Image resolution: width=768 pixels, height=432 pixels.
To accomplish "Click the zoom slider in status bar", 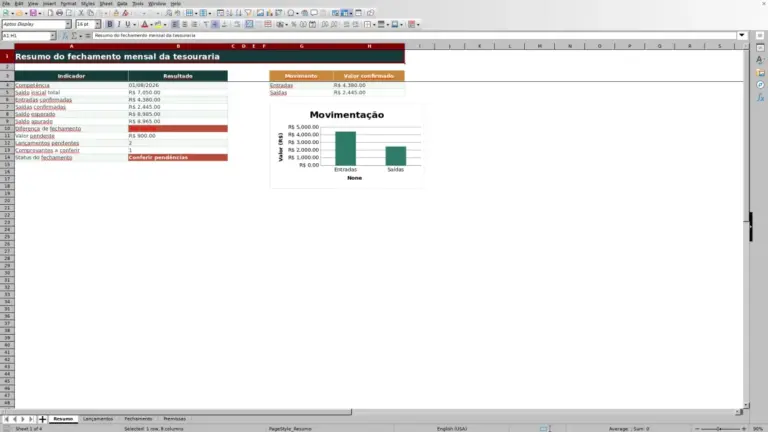I will coord(720,429).
